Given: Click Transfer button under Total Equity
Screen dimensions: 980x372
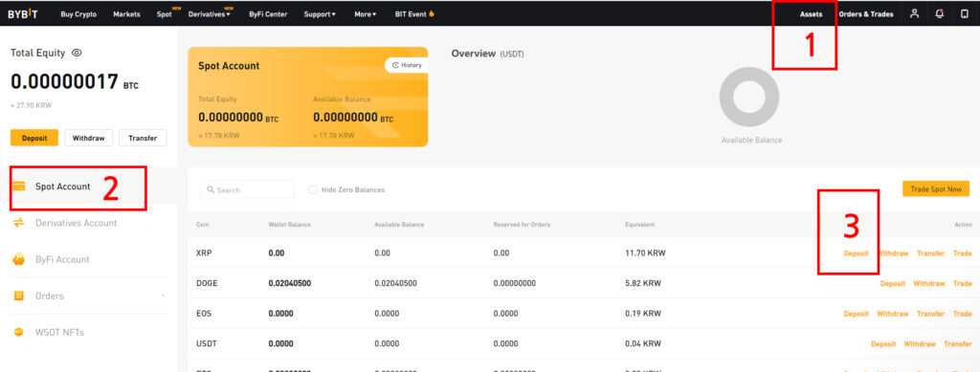Looking at the screenshot, I should (143, 138).
